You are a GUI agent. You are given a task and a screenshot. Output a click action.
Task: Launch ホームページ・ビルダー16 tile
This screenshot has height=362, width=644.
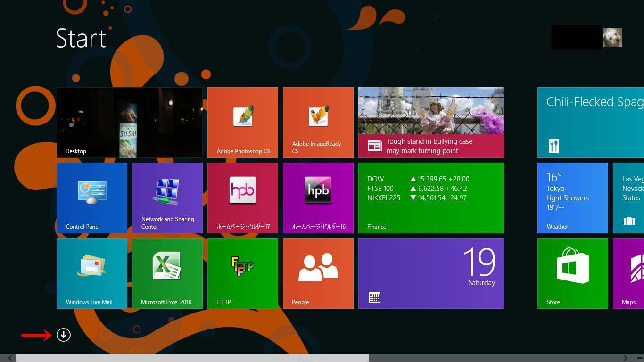pos(318,198)
